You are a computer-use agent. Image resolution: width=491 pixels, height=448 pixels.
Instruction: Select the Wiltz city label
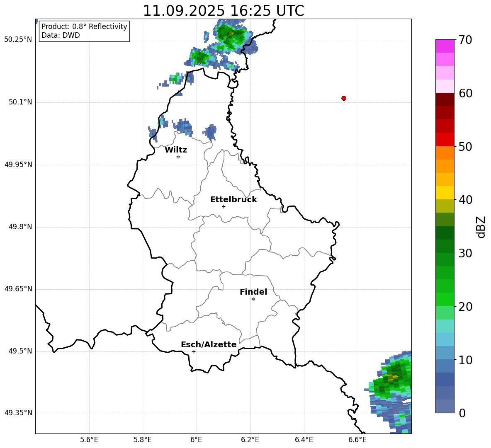(x=176, y=150)
